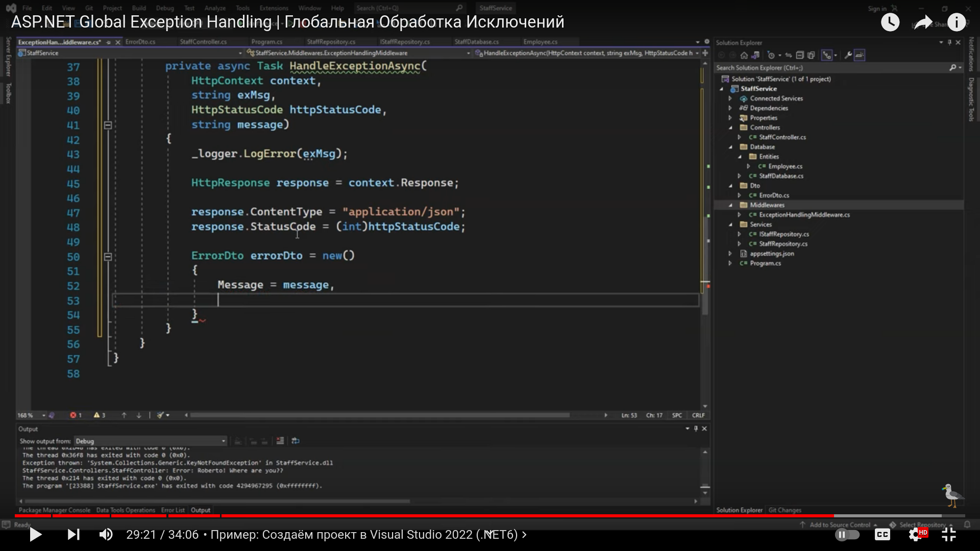The width and height of the screenshot is (980, 551).
Task: Collapse the code block at line 41
Action: coord(108,125)
